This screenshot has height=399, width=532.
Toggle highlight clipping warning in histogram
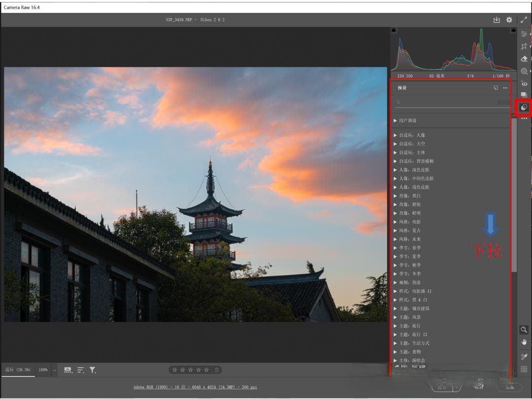[x=513, y=31]
